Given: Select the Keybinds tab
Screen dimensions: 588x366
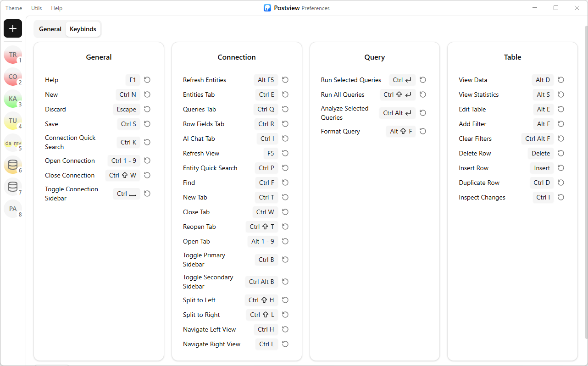Looking at the screenshot, I should [83, 29].
